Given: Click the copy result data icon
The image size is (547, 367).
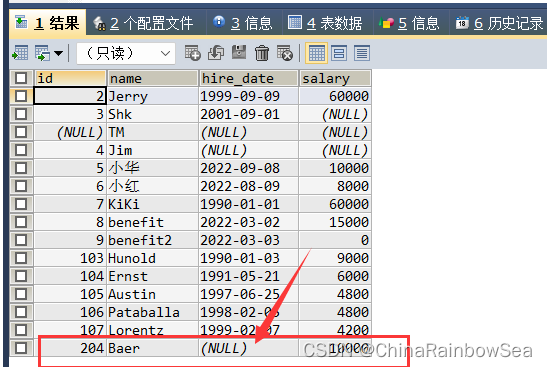Looking at the screenshot, I should click(43, 53).
